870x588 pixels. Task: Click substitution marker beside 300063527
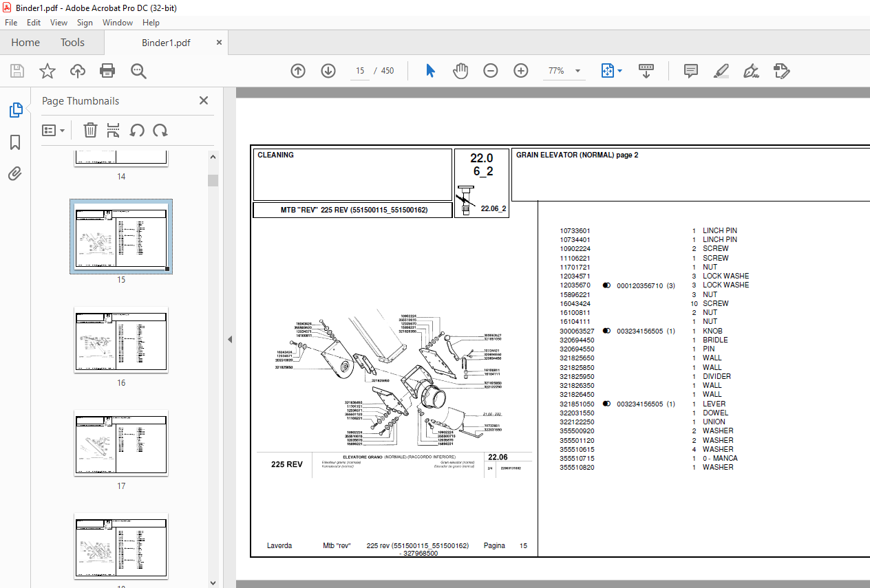606,331
